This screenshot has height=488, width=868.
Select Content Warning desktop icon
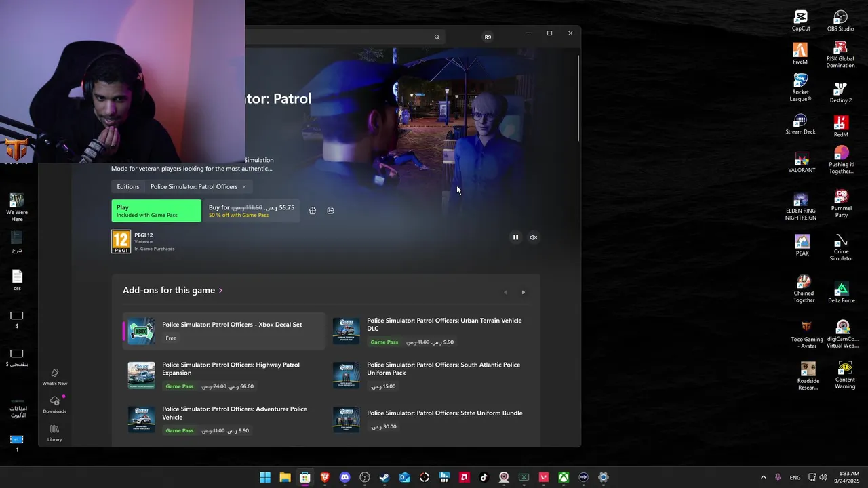[x=844, y=375]
